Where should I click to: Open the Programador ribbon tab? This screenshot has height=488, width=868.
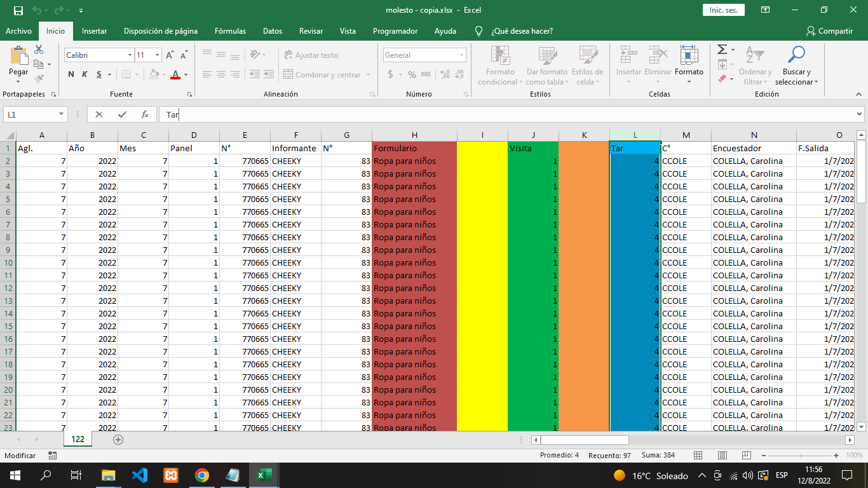coord(395,31)
